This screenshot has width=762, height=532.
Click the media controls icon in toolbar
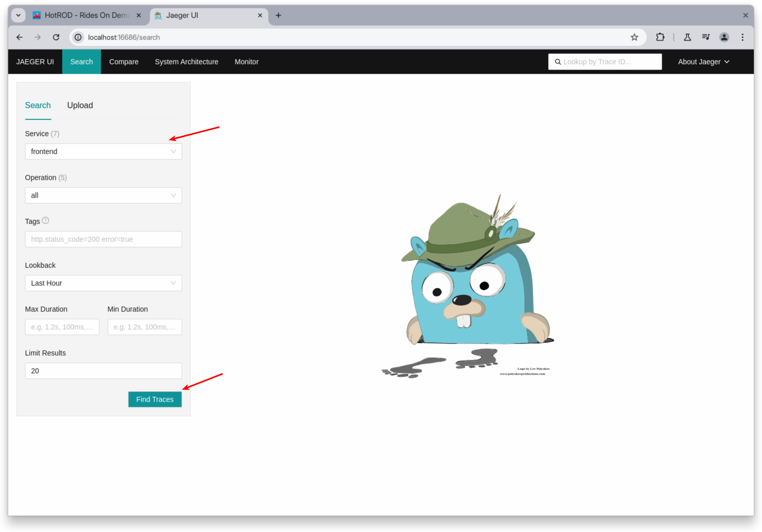pyautogui.click(x=706, y=37)
